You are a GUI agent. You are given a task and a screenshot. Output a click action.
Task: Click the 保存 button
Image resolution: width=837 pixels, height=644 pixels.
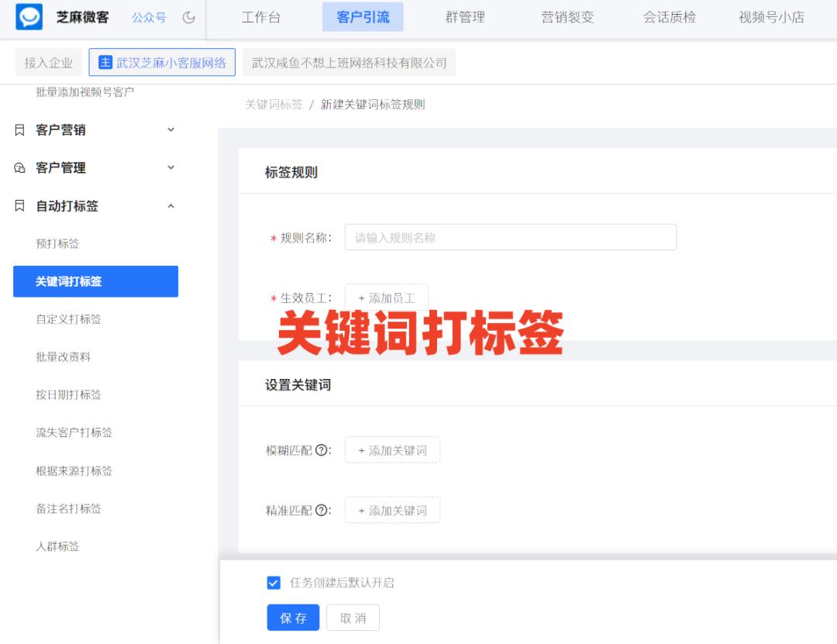[293, 617]
